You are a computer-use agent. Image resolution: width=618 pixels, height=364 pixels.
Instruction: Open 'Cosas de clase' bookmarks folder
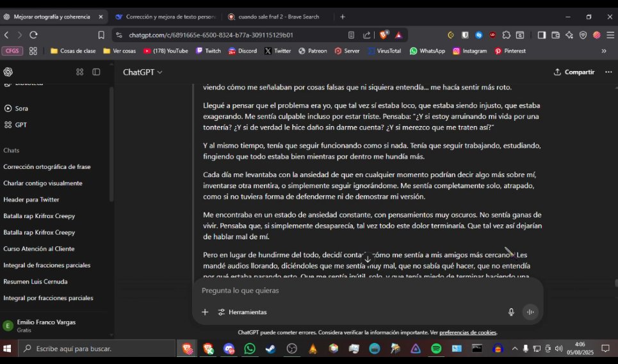[73, 51]
